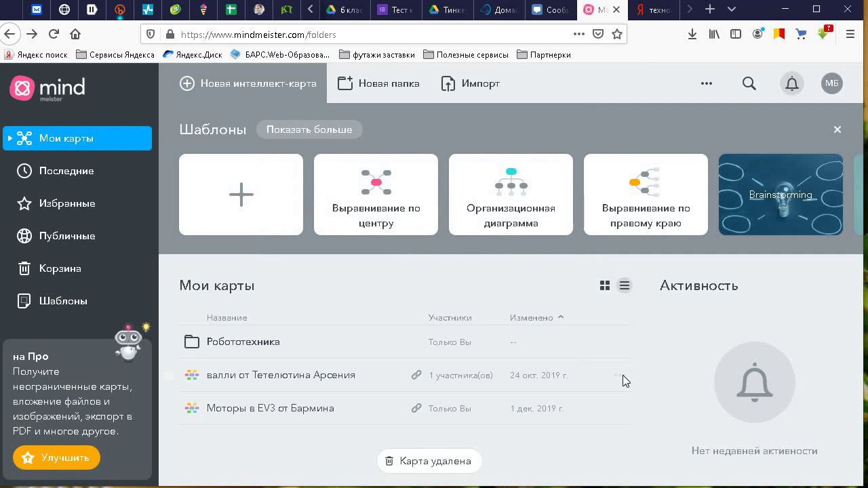868x488 pixels.
Task: Open Полезные сервисы bookmarks folder
Action: (466, 55)
